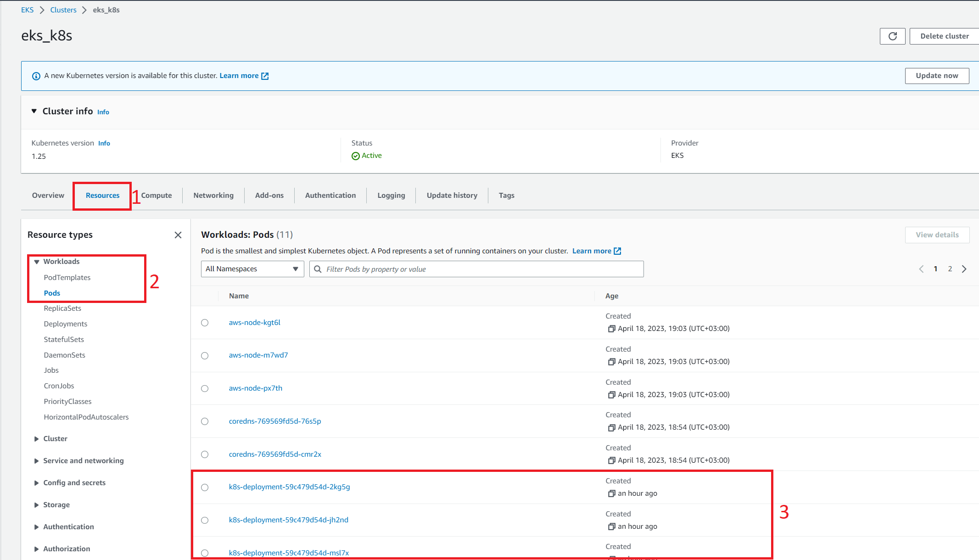Click the refresh cluster icon

[892, 36]
